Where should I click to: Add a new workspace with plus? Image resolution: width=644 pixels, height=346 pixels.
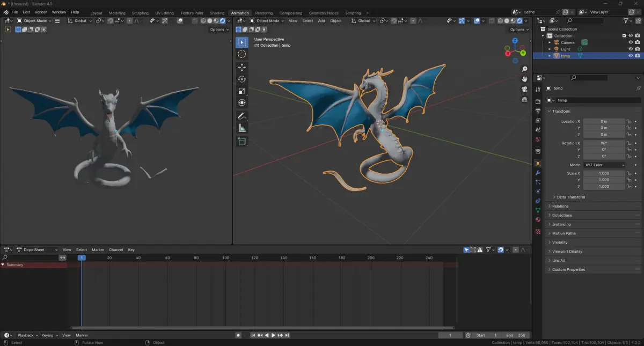click(368, 13)
